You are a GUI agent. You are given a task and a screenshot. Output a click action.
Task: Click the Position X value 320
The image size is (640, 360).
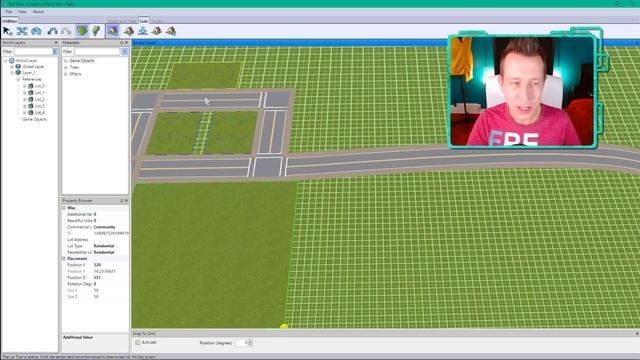[x=97, y=265]
